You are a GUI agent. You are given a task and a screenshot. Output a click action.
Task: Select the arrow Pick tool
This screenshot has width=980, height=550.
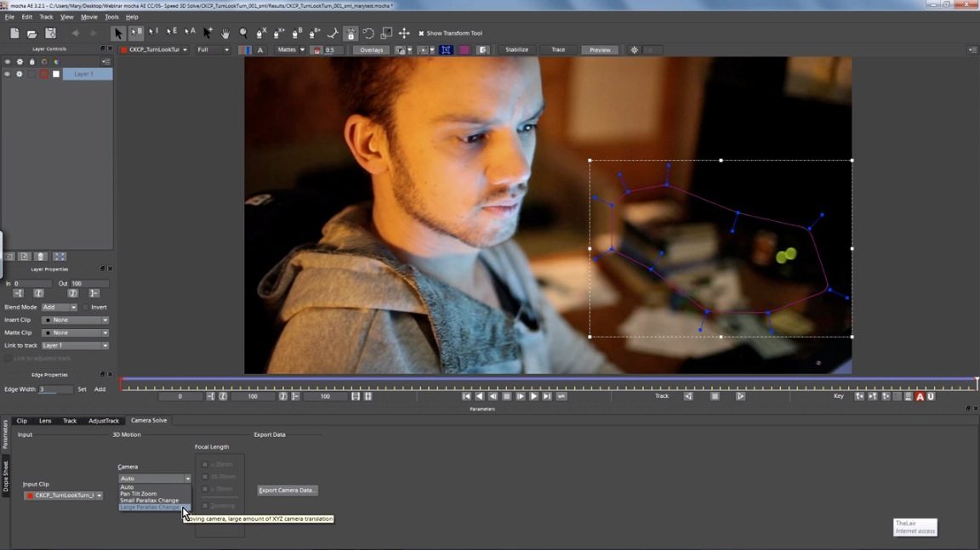(x=118, y=33)
